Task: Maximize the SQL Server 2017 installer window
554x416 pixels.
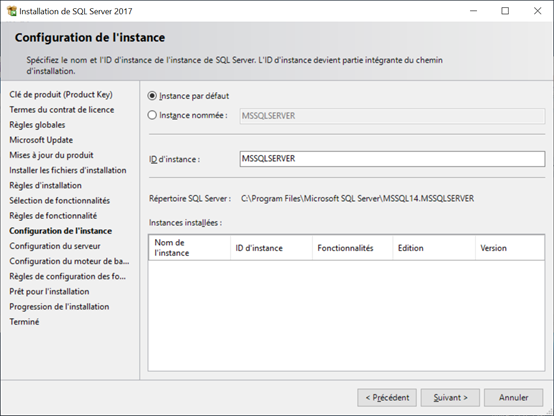Action: pos(505,11)
